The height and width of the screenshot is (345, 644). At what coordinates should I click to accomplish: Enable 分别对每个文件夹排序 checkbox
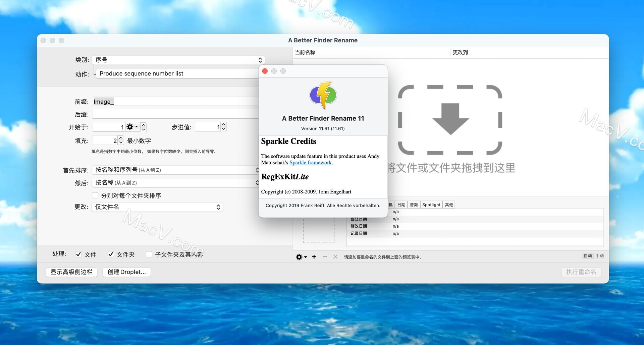click(x=95, y=195)
